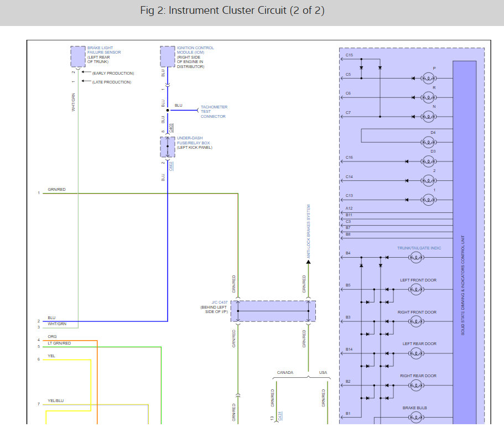The image size is (504, 443).
Task: Click the BRAKE BULB label
Action: click(x=414, y=408)
